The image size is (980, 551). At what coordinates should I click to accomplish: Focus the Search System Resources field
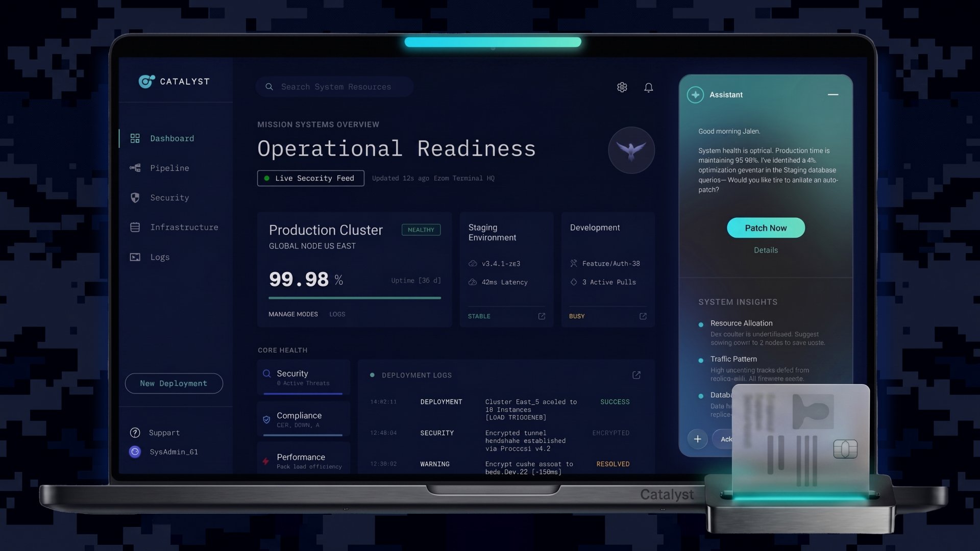pos(335,87)
